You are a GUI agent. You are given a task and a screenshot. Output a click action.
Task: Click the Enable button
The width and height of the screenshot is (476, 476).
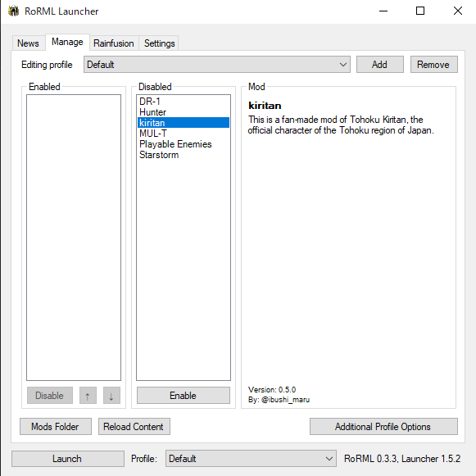[183, 395]
